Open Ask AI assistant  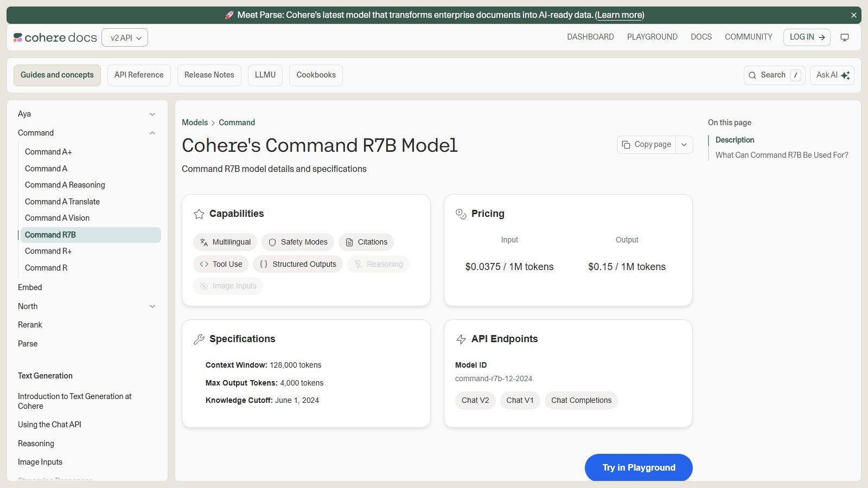click(832, 75)
